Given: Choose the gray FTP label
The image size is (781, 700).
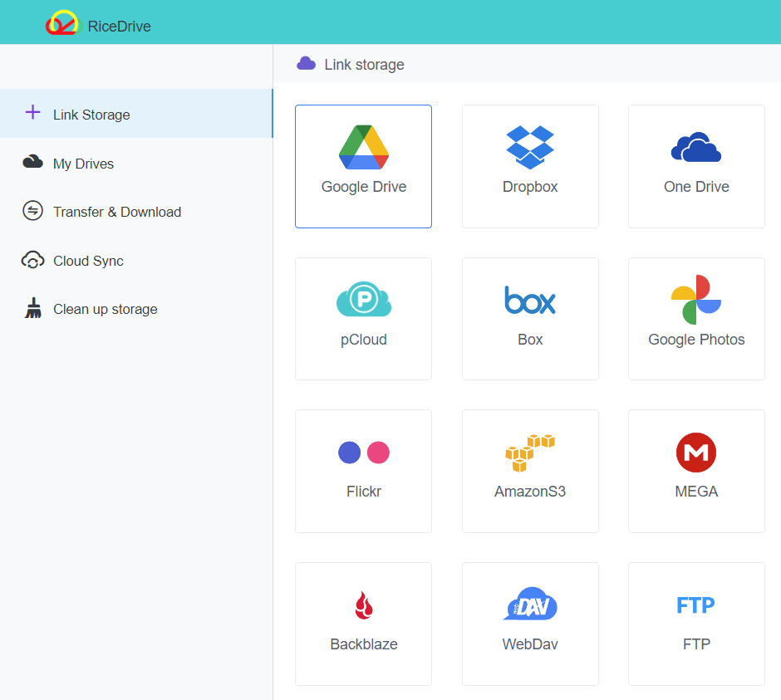Looking at the screenshot, I should coord(696,644).
